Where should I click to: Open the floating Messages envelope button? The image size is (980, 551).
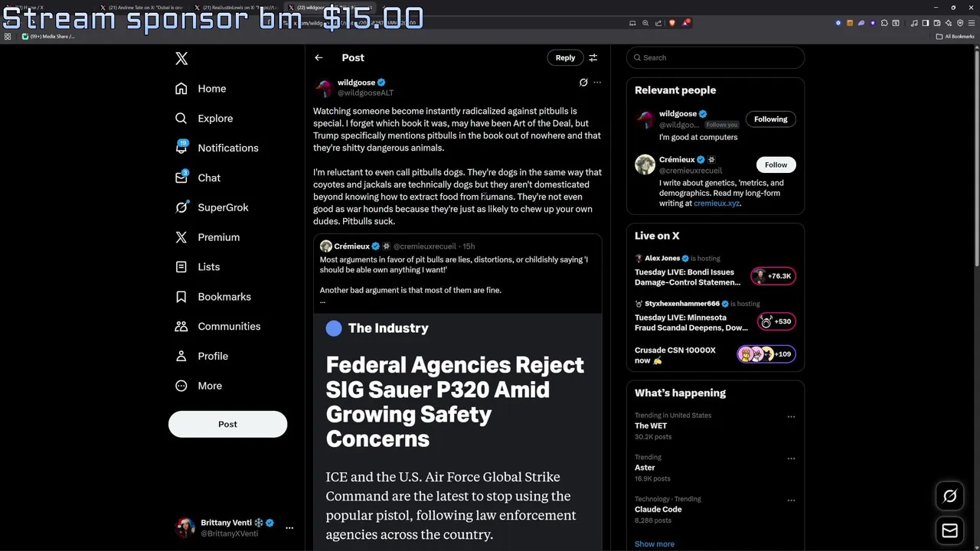pyautogui.click(x=949, y=531)
